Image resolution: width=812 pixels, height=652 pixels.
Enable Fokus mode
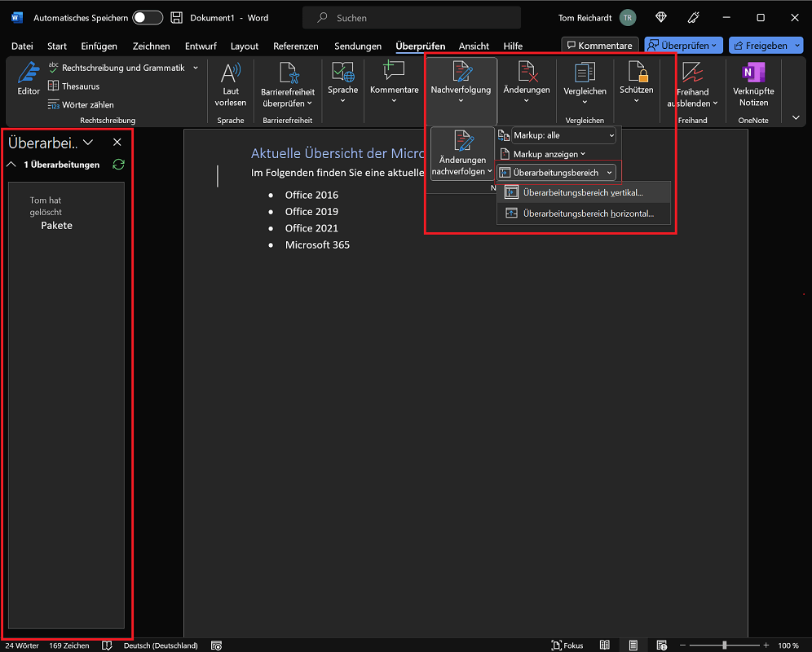pos(567,645)
